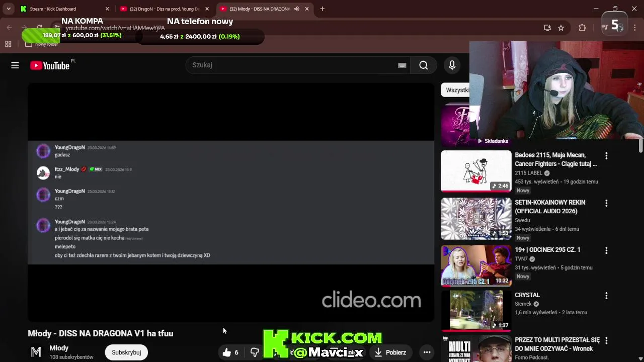Start voice search with microphone button
The height and width of the screenshot is (362, 644).
point(452,65)
